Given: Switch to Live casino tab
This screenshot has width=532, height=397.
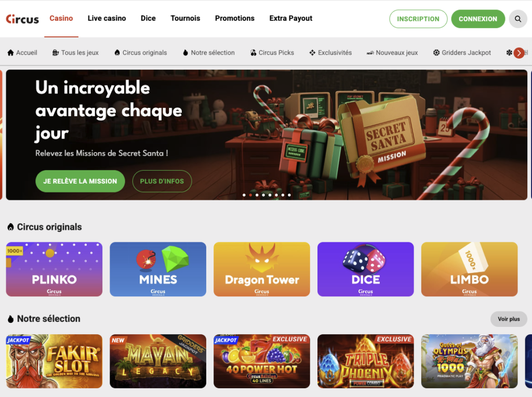Looking at the screenshot, I should (107, 18).
